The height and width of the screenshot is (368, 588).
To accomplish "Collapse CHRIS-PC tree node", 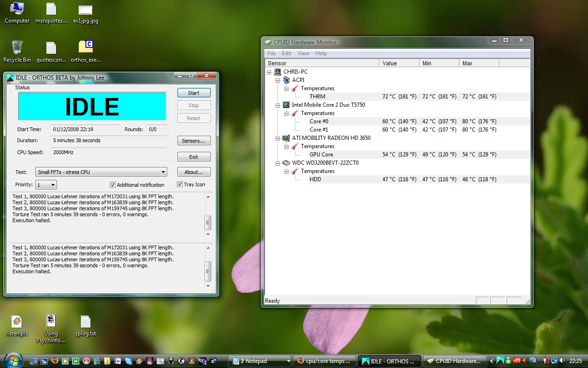I will [269, 72].
